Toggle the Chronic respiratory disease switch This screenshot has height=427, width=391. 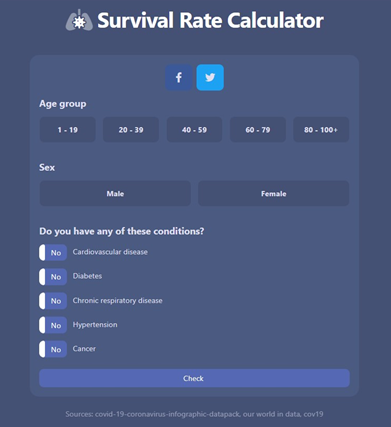[53, 301]
